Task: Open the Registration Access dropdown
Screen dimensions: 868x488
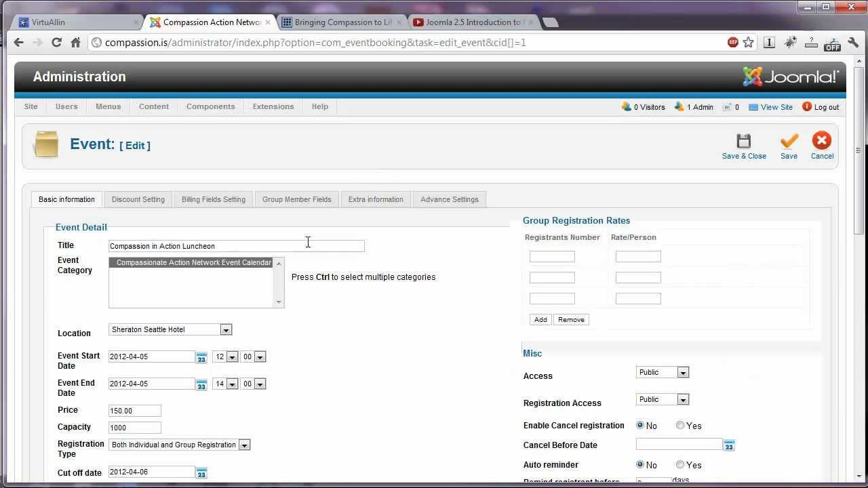Action: click(663, 399)
